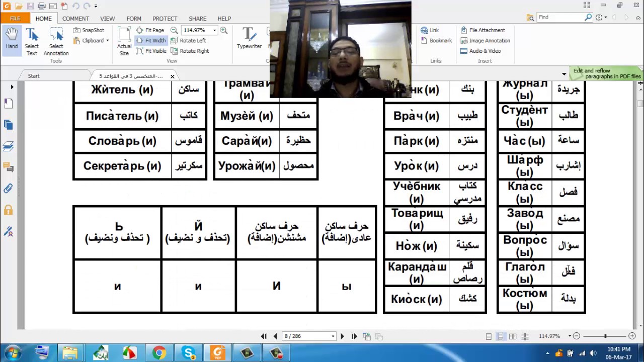Set view to Actual Size
Viewport: 644px width, 362px height.
click(x=124, y=40)
